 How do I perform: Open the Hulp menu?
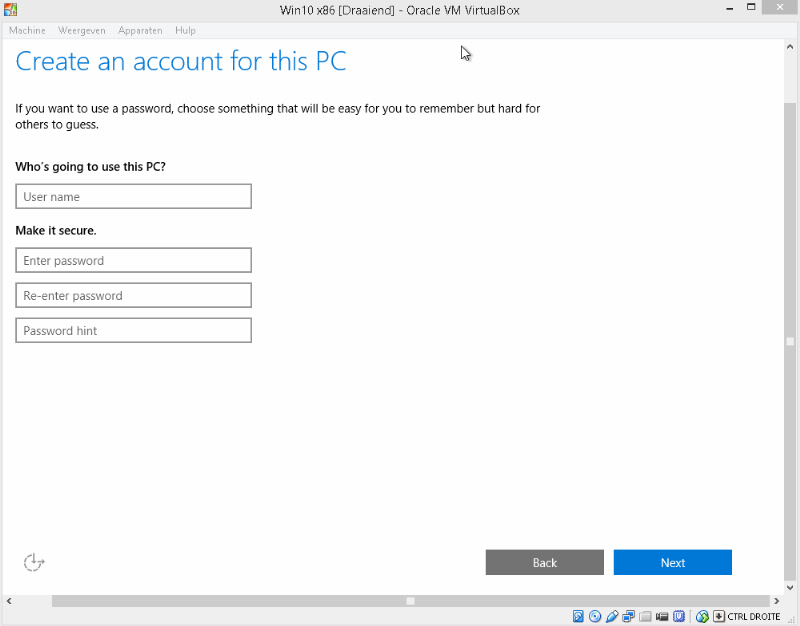tap(185, 31)
